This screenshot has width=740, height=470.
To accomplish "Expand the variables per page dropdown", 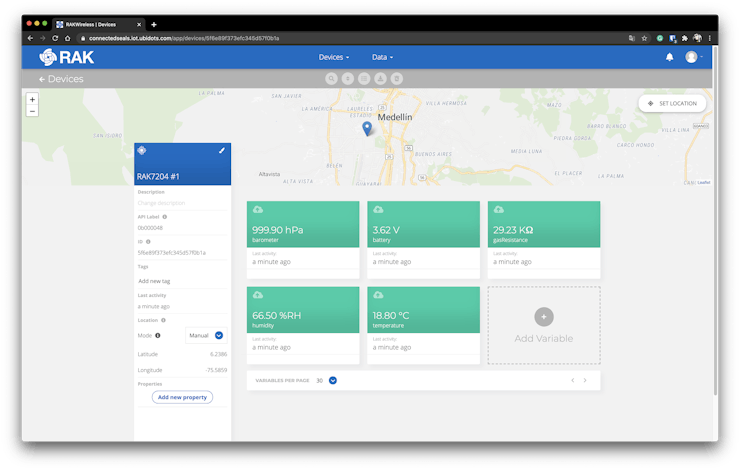I will pyautogui.click(x=333, y=380).
